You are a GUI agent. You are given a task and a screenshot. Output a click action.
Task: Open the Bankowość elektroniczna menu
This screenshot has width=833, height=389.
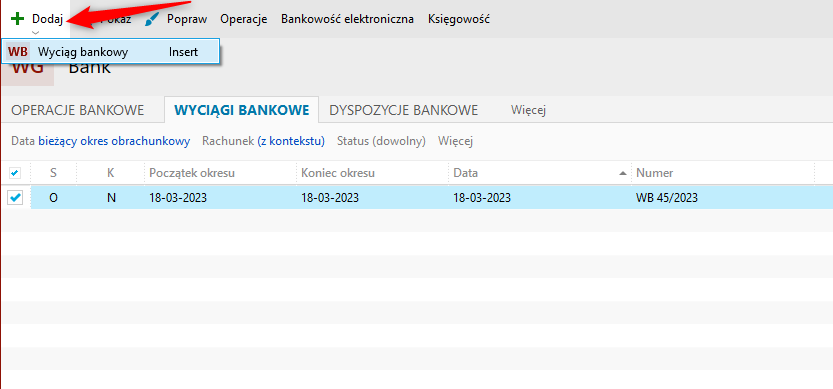click(x=347, y=19)
